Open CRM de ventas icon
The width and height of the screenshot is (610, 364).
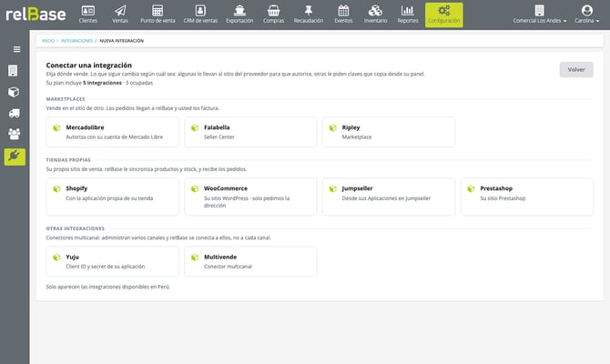coord(200,11)
